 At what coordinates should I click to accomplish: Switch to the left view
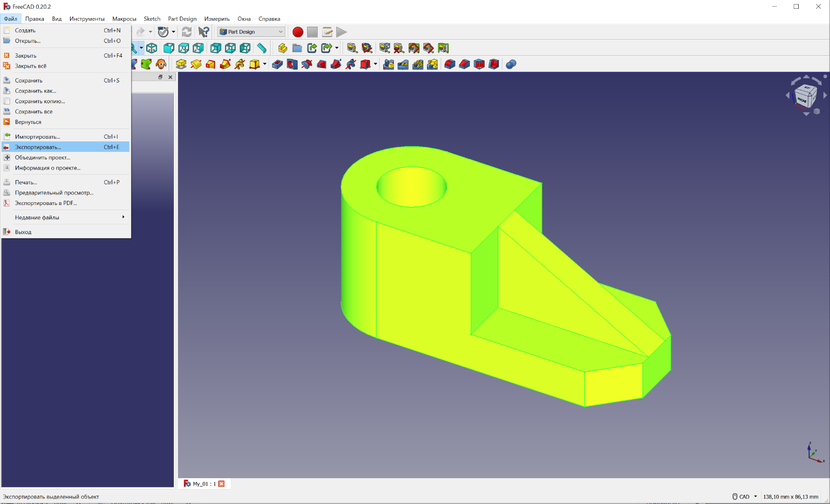245,48
